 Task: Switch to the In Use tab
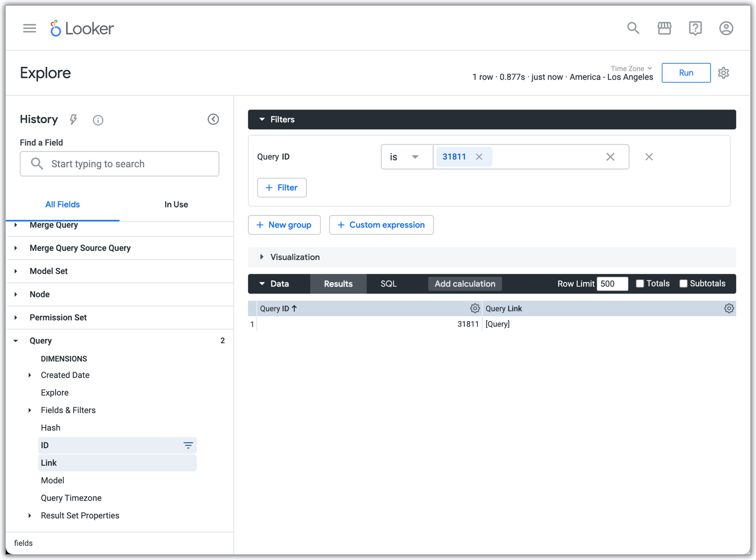[176, 205]
